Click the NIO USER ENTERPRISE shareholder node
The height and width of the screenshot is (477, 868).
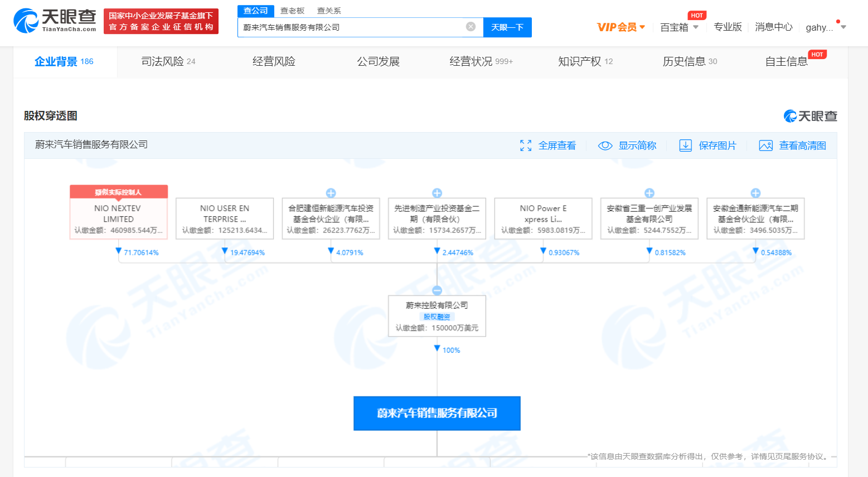click(225, 218)
